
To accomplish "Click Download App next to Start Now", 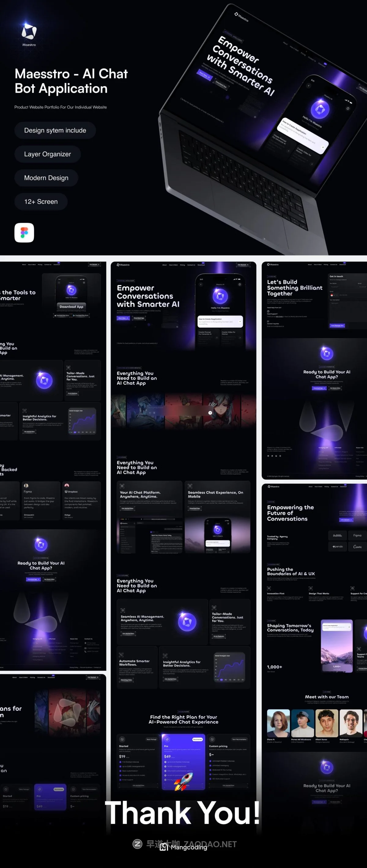I will pos(139,318).
